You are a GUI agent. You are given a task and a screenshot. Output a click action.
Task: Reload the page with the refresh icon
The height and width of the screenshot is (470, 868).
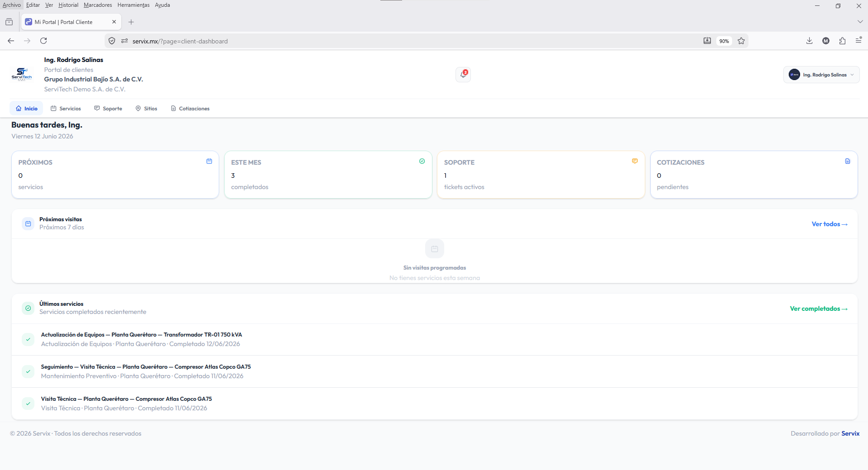point(43,41)
